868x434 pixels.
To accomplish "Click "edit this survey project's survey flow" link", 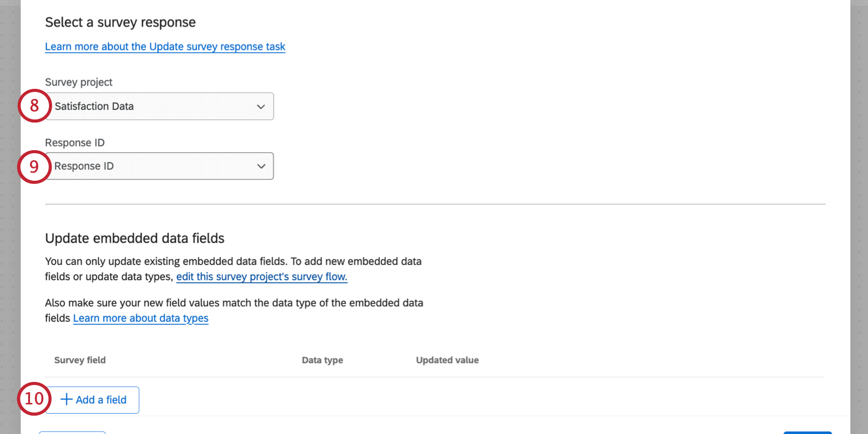I will point(261,277).
